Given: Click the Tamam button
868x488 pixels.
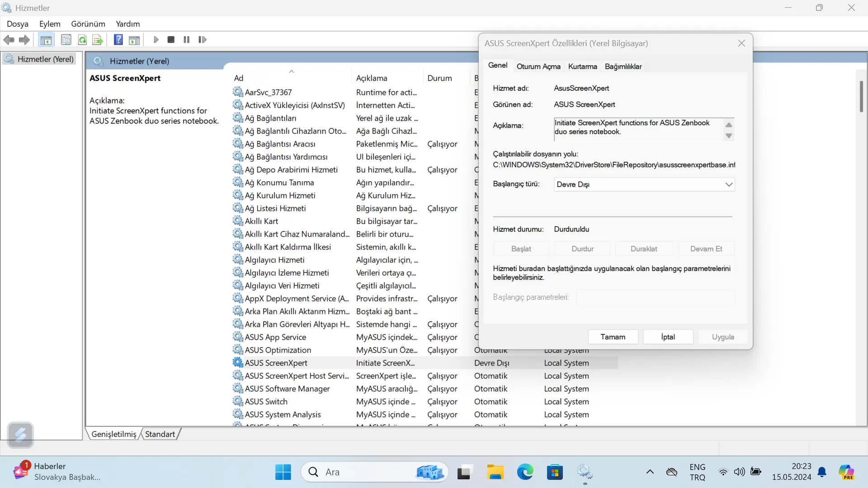Looking at the screenshot, I should coord(613,337).
